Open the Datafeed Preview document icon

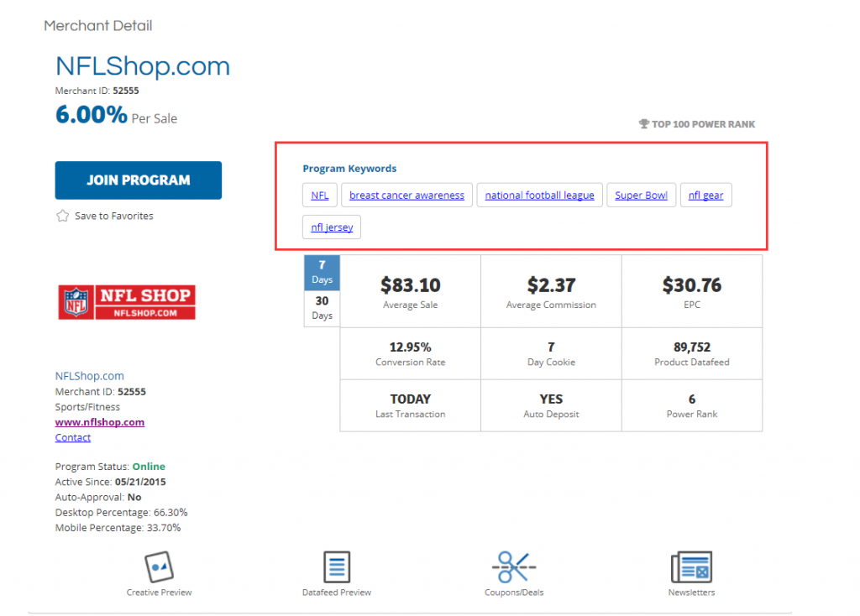(337, 566)
